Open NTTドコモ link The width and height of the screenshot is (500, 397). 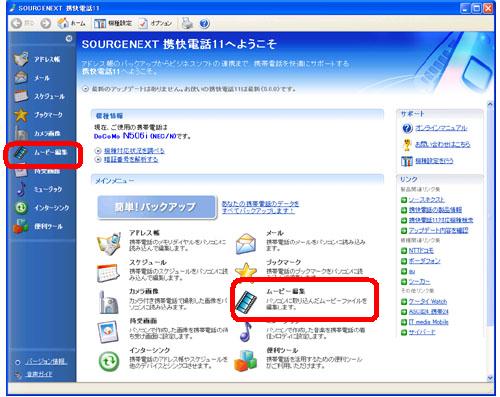421,251
